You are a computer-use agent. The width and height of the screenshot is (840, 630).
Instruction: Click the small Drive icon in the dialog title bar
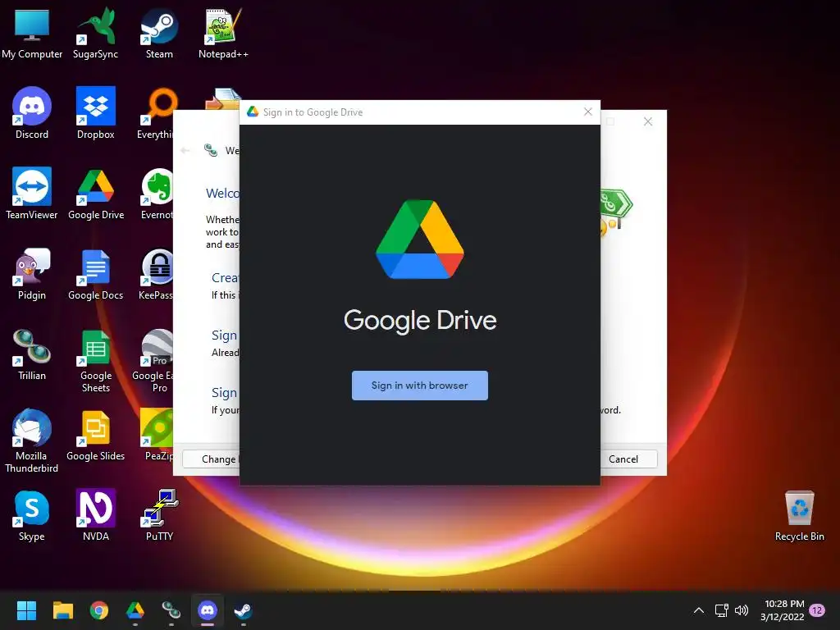[253, 112]
